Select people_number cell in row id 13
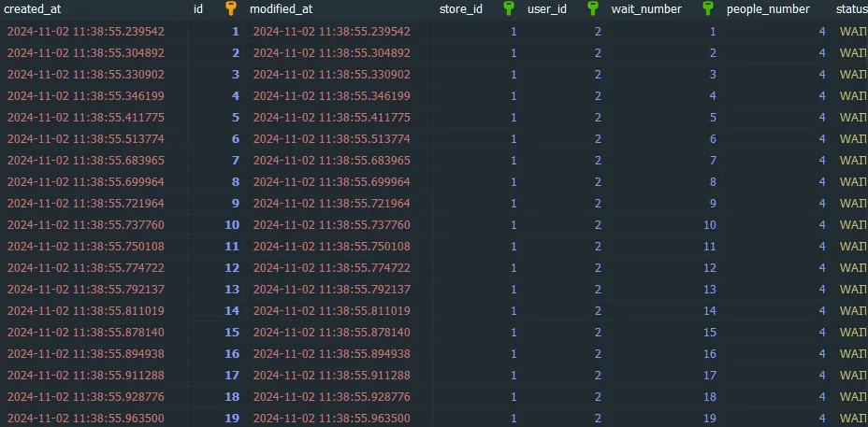Image resolution: width=868 pixels, height=427 pixels. pos(822,290)
